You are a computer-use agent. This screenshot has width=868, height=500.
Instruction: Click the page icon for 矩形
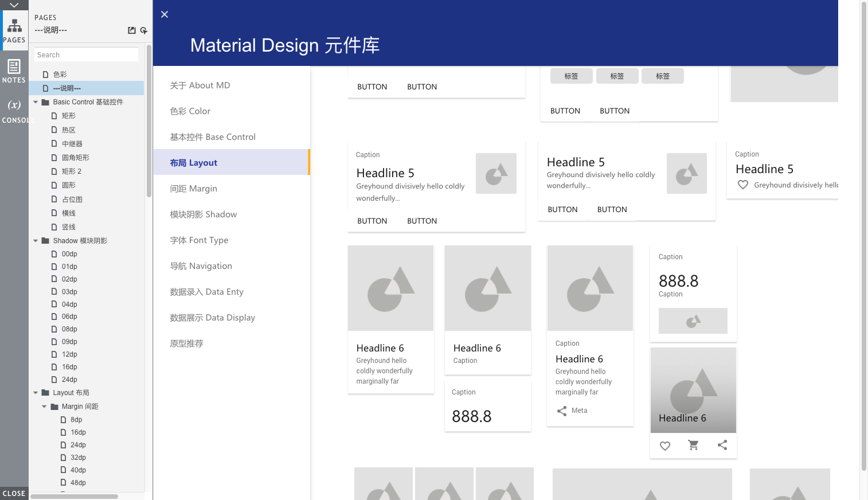[x=54, y=116]
